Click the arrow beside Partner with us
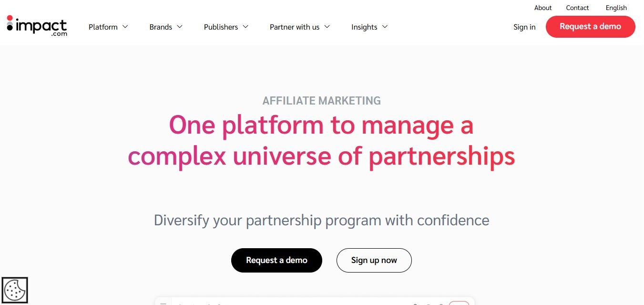This screenshot has width=644, height=305. click(327, 27)
